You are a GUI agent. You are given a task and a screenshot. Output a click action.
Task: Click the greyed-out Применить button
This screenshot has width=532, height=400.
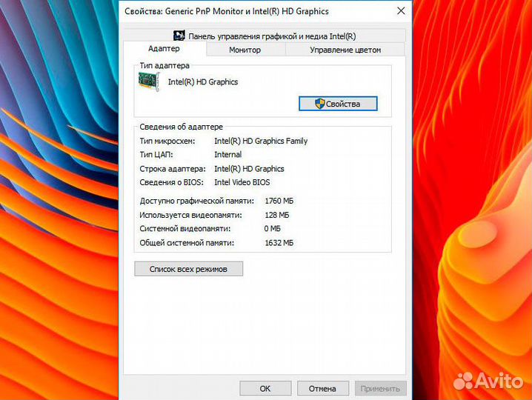(x=380, y=388)
